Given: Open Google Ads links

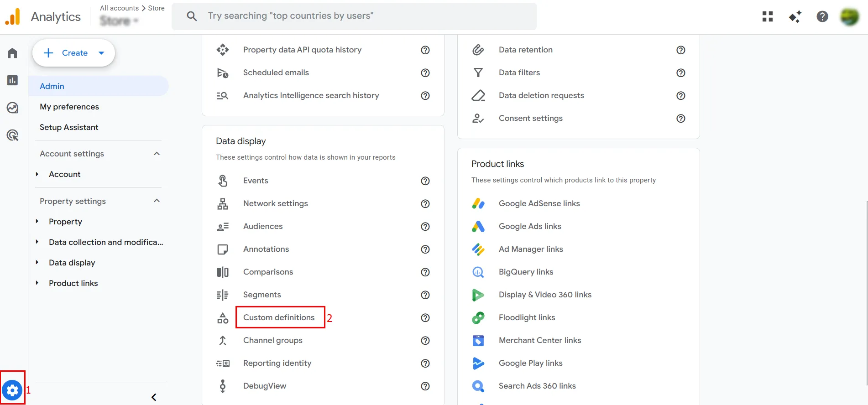Looking at the screenshot, I should click(529, 226).
